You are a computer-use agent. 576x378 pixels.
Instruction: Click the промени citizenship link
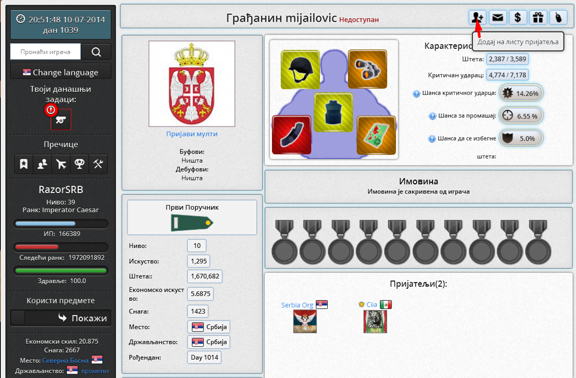(95, 371)
